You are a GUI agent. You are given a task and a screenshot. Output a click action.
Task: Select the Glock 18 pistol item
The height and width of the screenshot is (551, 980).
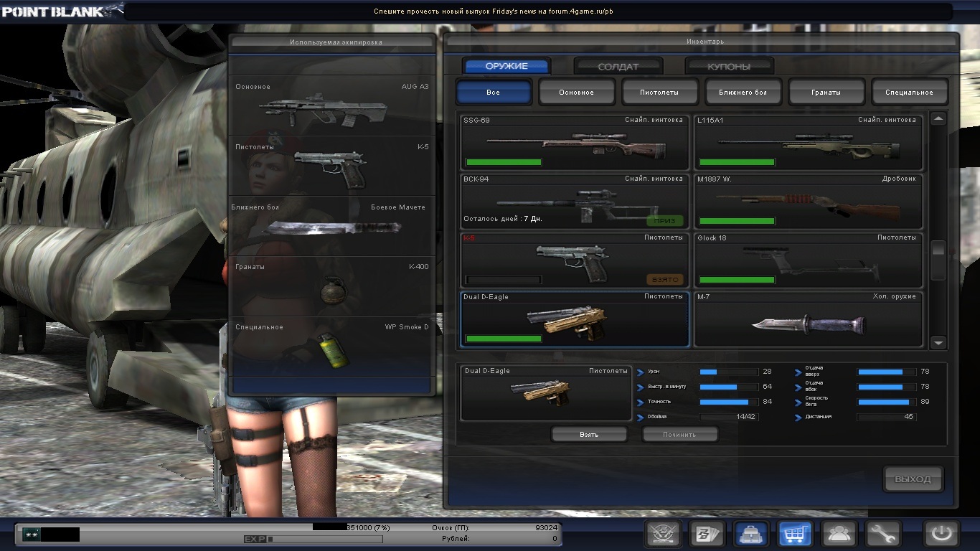(809, 260)
